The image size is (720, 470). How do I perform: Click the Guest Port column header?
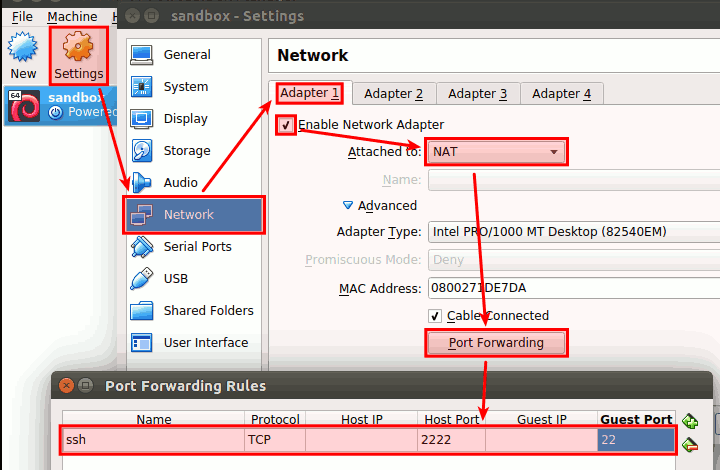coord(636,419)
